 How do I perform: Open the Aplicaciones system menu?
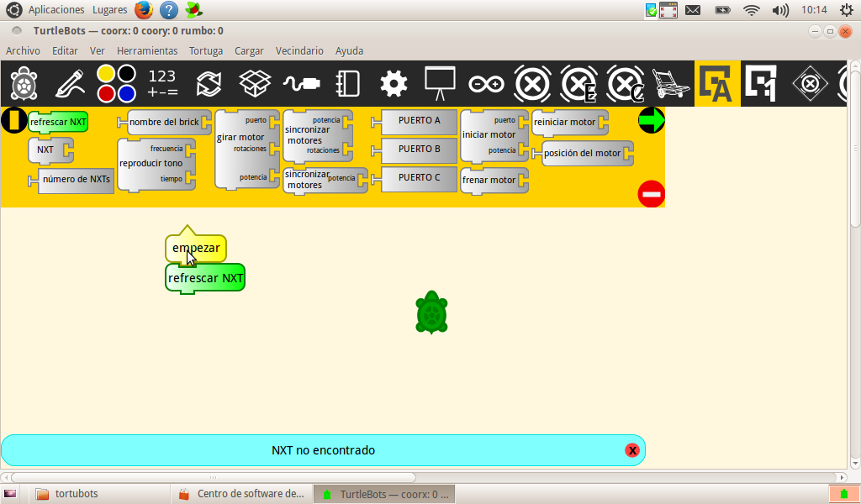click(x=56, y=10)
